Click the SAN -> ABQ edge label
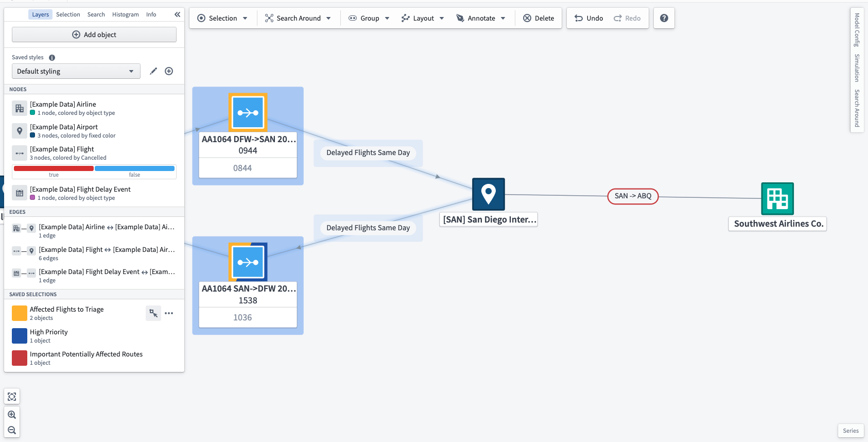Image resolution: width=868 pixels, height=442 pixels. pos(633,196)
